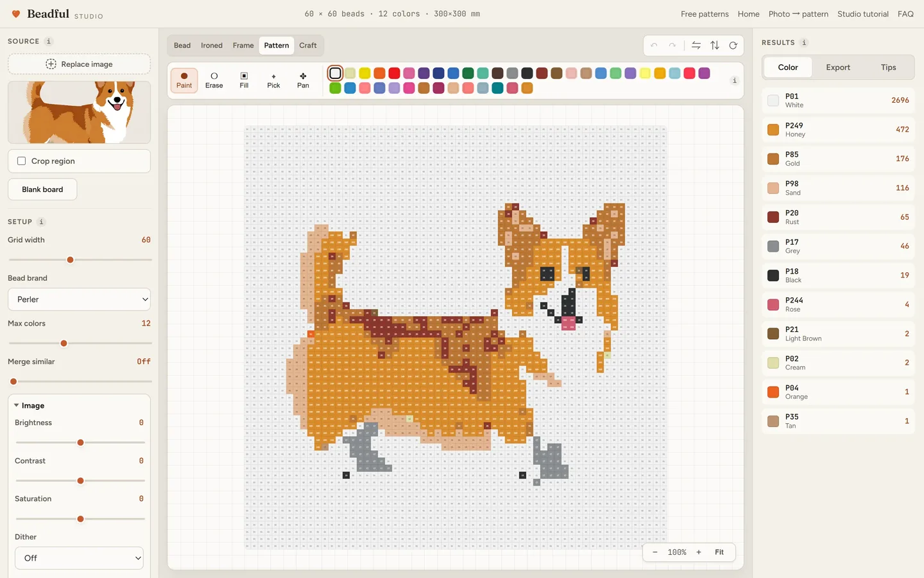Click the corgi source image thumbnail
Viewport: 924px width, 578px height.
click(79, 112)
